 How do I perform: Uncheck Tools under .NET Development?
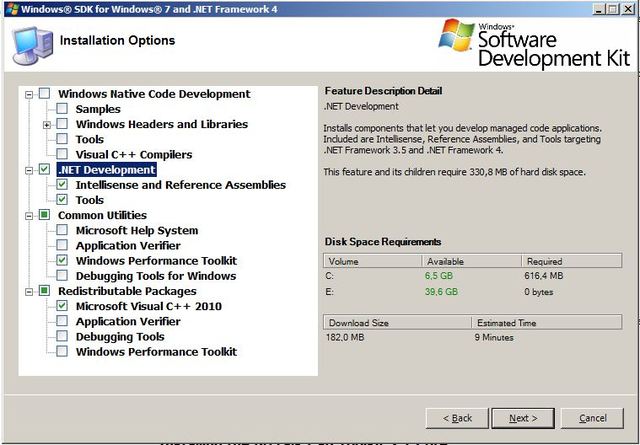62,200
